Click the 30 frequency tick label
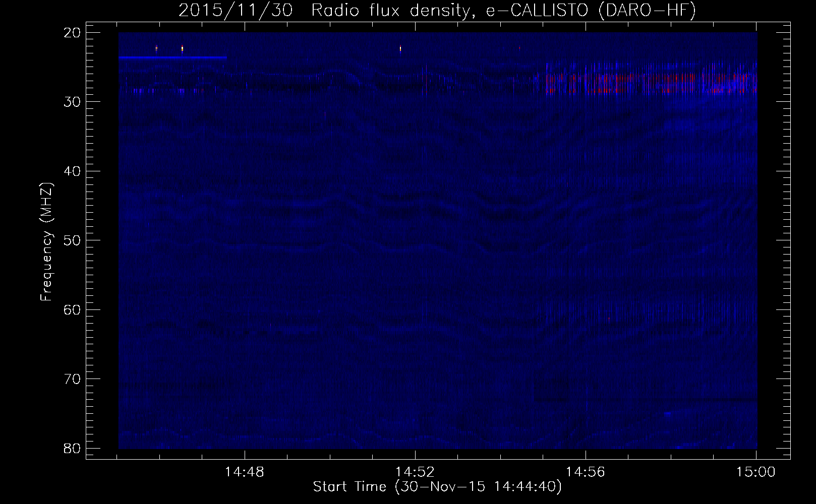Viewport: 816px width, 504px height. (73, 102)
